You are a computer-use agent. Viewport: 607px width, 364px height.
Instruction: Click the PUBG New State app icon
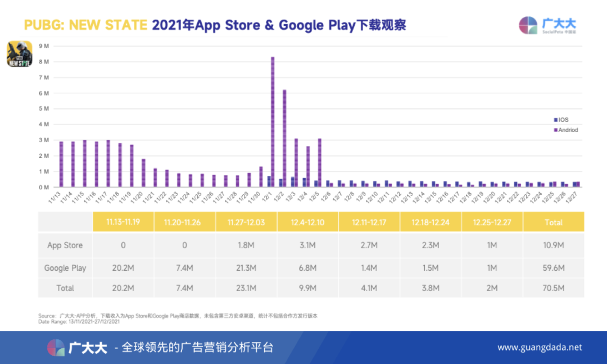[19, 54]
